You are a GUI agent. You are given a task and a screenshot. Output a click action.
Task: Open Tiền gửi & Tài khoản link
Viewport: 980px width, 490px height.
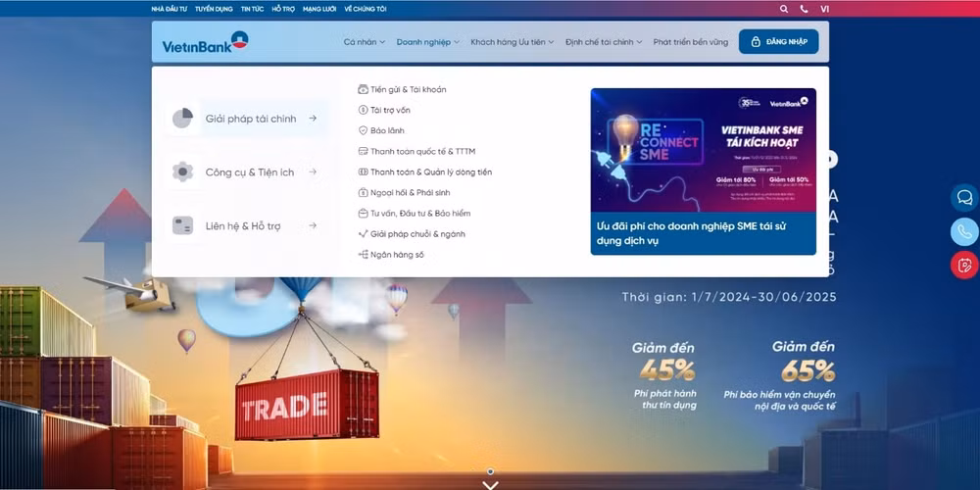408,89
